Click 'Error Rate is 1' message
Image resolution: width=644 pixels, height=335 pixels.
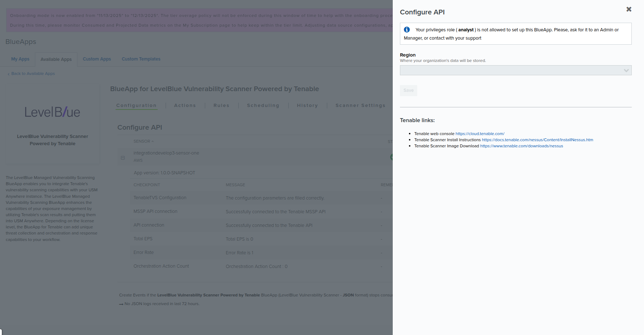239,253
